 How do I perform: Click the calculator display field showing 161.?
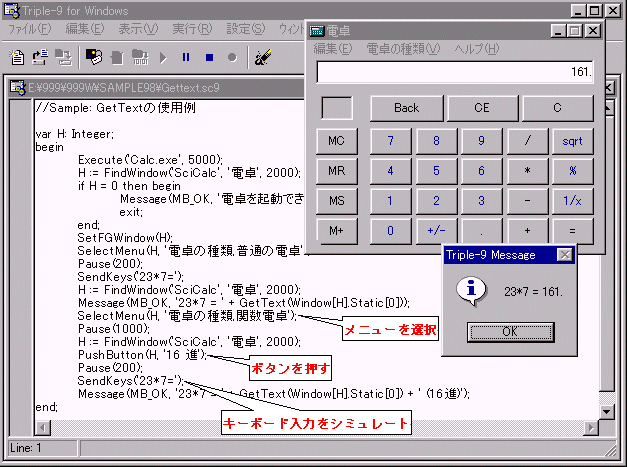(455, 72)
